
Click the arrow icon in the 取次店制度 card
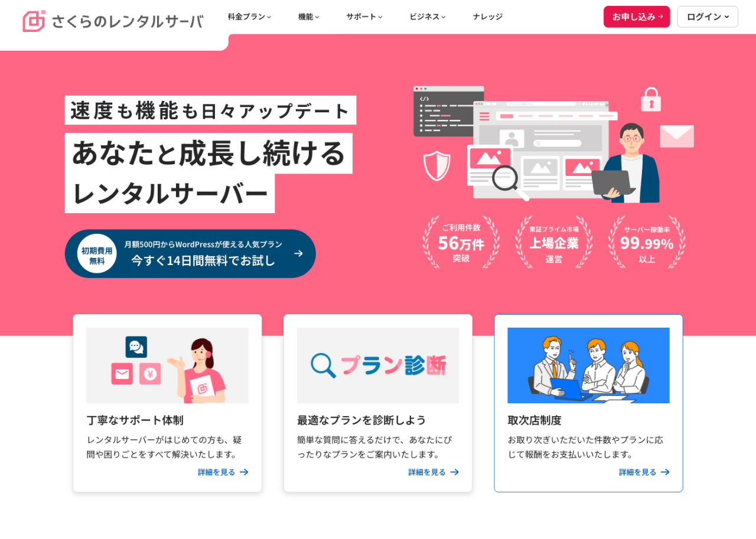(x=665, y=472)
